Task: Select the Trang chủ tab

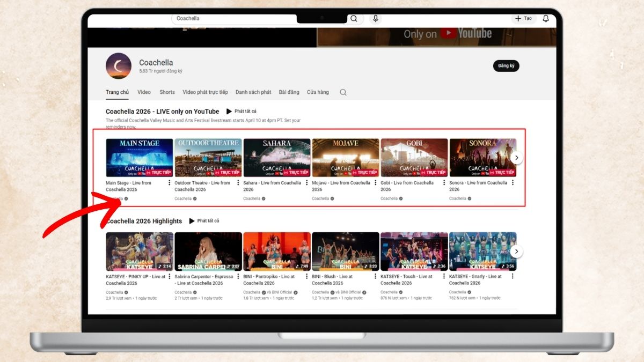Action: [x=117, y=92]
